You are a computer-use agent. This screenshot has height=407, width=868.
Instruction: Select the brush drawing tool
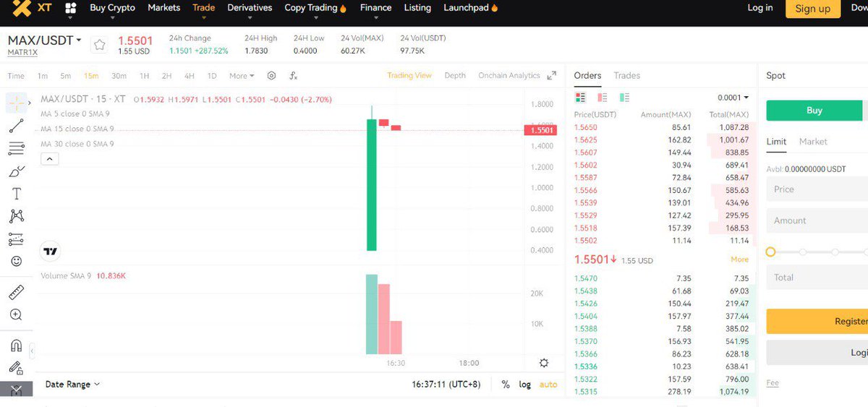pyautogui.click(x=16, y=171)
